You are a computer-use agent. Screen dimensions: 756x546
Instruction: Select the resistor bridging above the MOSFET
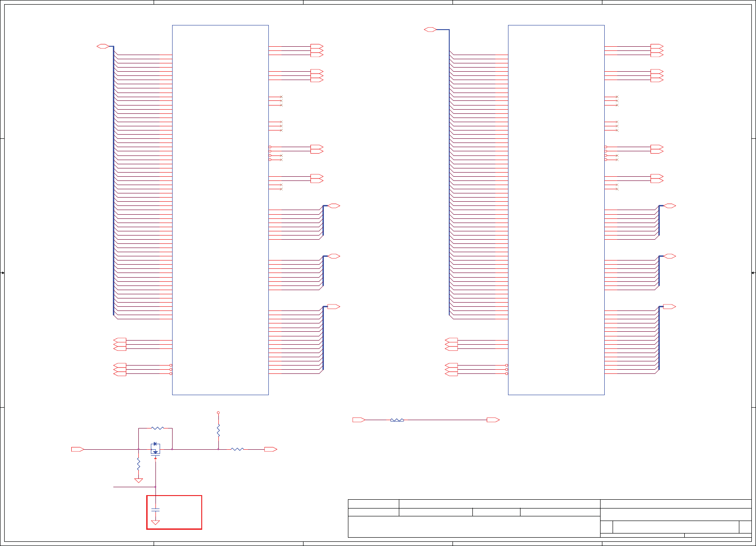(158, 428)
